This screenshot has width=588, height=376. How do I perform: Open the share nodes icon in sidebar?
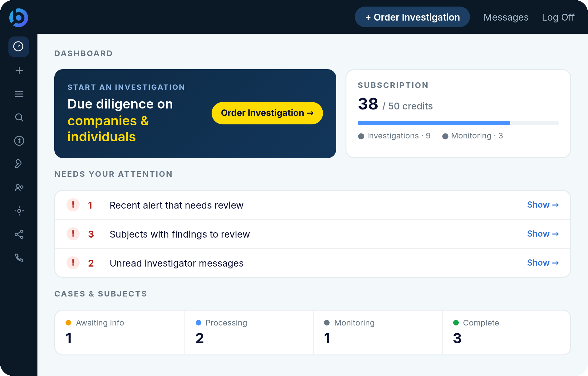pos(19,234)
